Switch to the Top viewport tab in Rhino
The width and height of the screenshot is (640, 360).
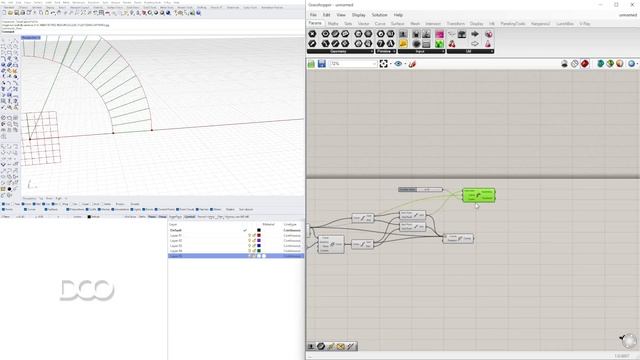click(x=41, y=199)
